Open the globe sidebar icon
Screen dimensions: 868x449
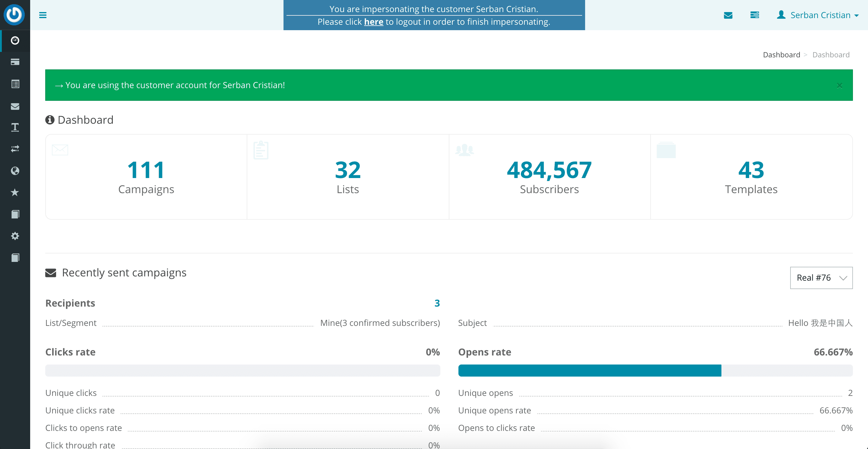coord(15,170)
